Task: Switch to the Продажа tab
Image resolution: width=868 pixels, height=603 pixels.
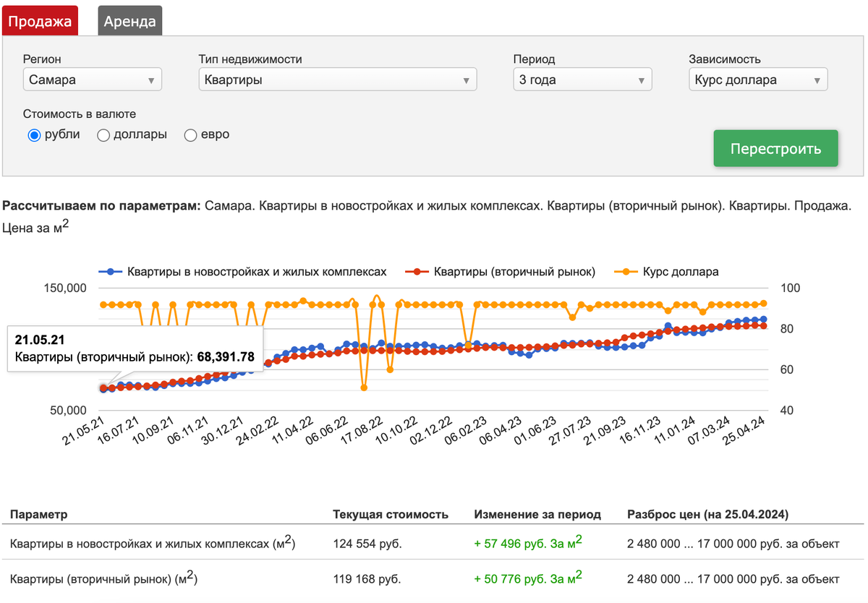Action: pyautogui.click(x=40, y=21)
